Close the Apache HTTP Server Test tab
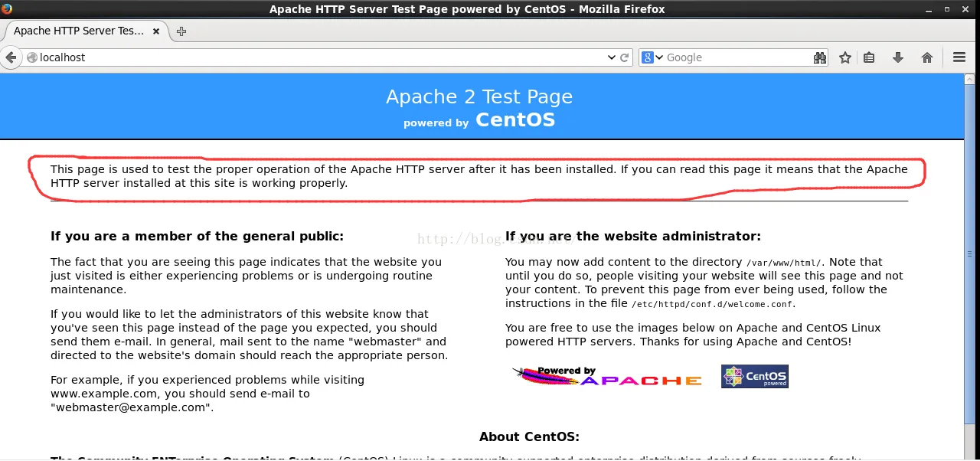Image resolution: width=980 pixels, height=461 pixels. click(156, 31)
